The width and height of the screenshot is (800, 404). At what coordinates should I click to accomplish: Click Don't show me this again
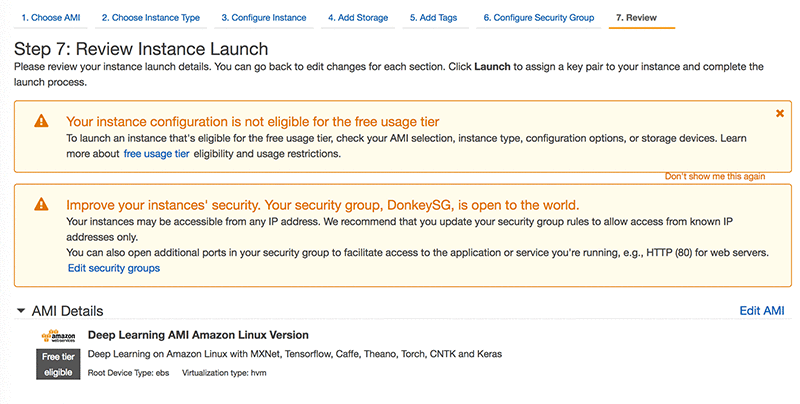tap(715, 176)
